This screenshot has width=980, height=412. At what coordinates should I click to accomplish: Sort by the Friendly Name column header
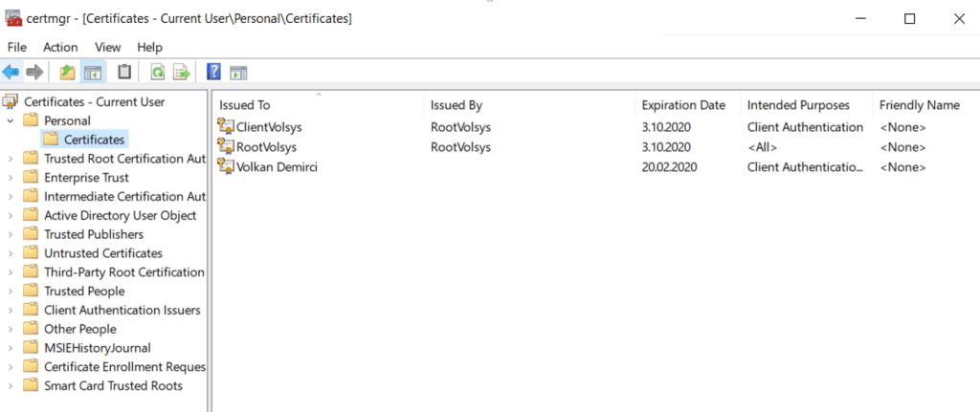925,105
